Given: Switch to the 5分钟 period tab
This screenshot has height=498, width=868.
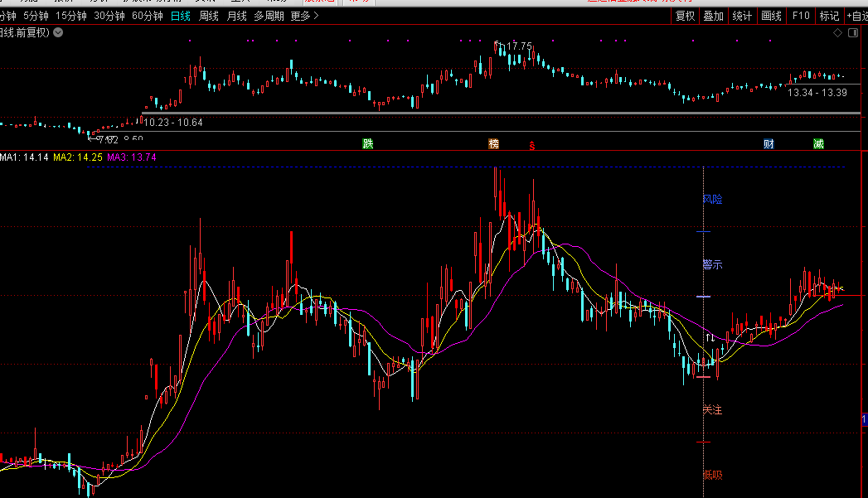Looking at the screenshot, I should pos(36,16).
